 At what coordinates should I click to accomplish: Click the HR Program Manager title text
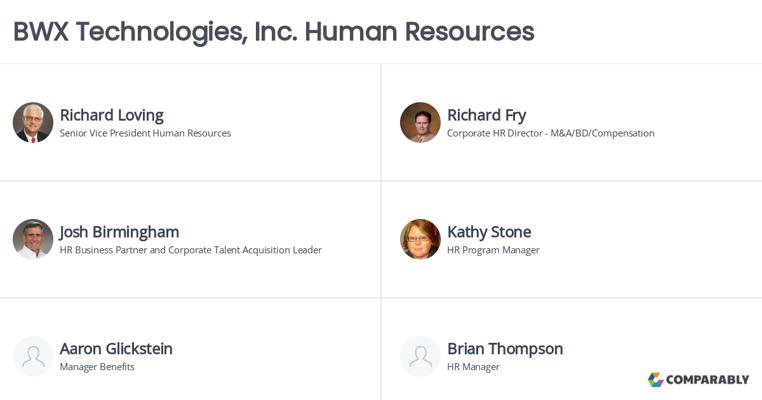point(493,250)
